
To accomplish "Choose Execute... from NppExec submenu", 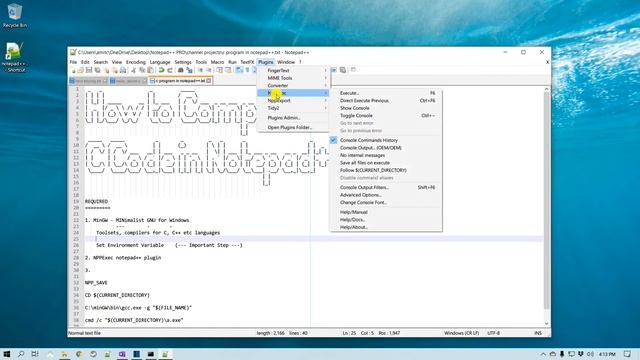I will tap(386, 93).
